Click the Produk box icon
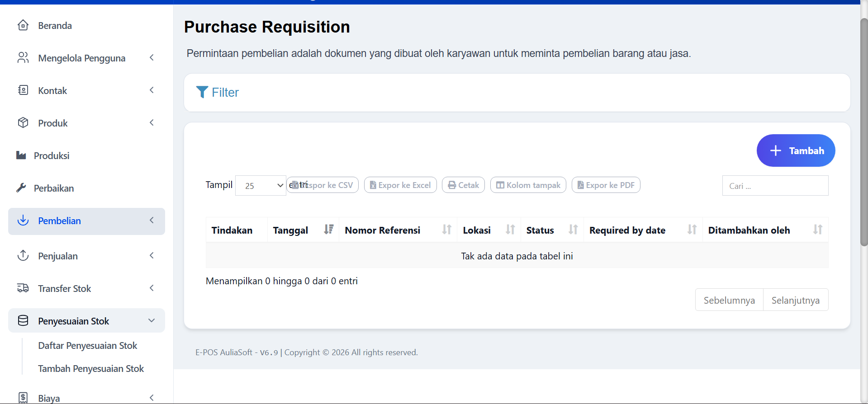 click(x=23, y=123)
